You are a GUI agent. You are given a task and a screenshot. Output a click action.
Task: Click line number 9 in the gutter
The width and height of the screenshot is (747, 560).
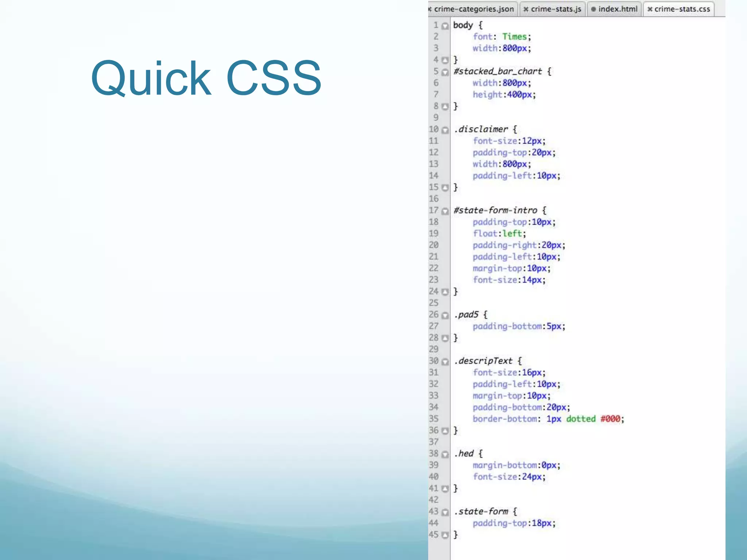coord(436,118)
